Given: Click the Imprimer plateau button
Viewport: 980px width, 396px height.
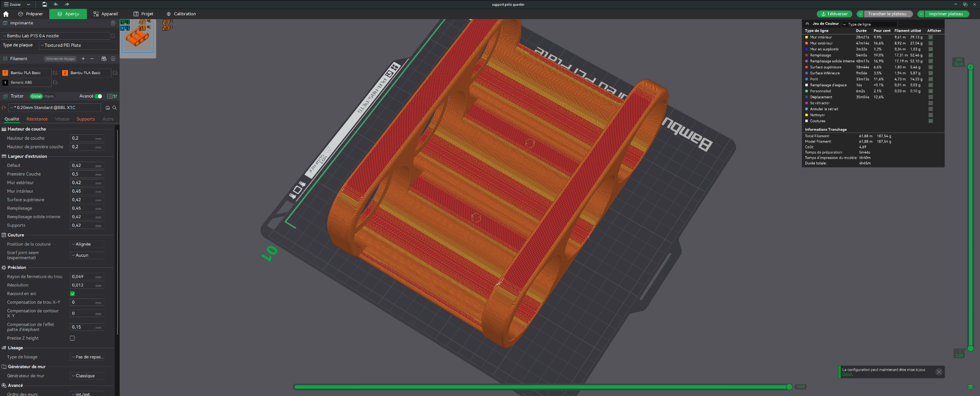Looking at the screenshot, I should (946, 14).
